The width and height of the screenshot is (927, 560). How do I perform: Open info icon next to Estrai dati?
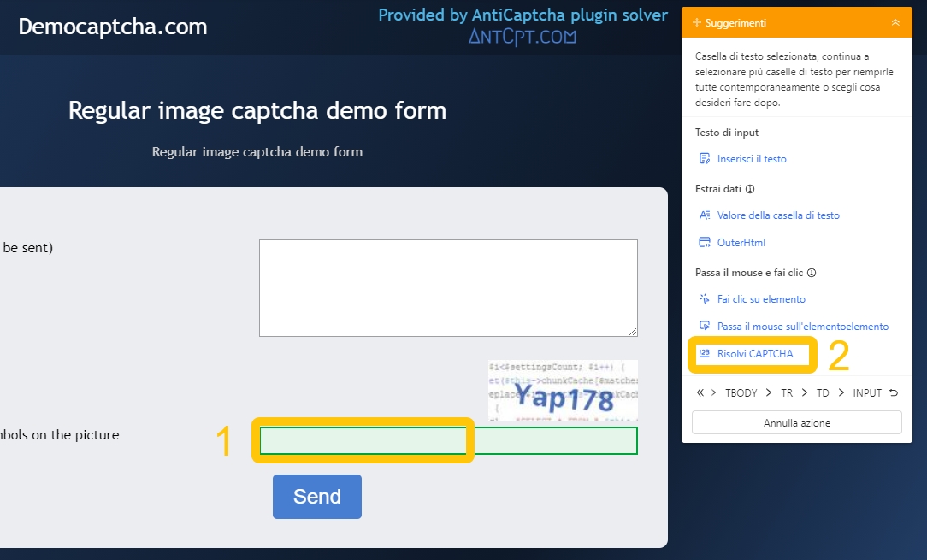point(750,189)
